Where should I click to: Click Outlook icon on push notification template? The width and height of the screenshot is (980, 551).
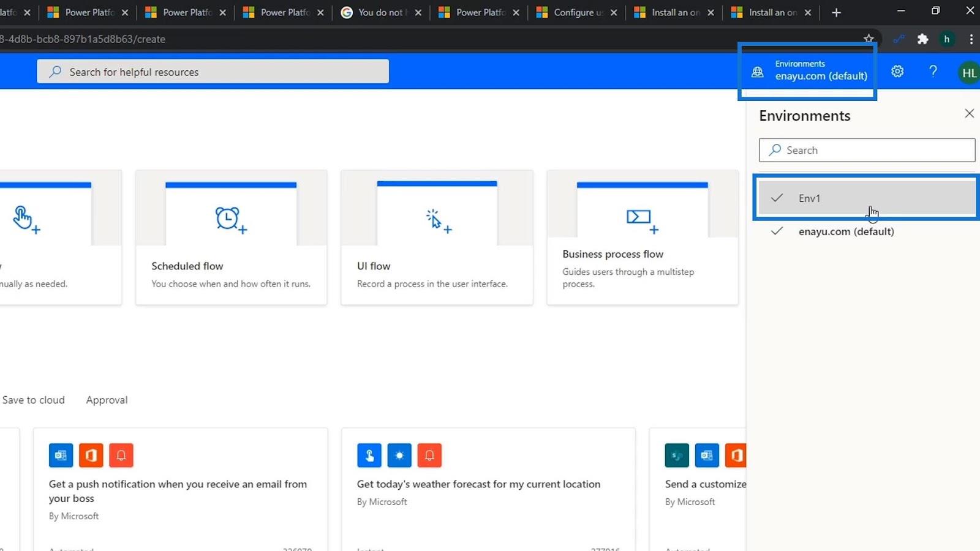click(61, 455)
